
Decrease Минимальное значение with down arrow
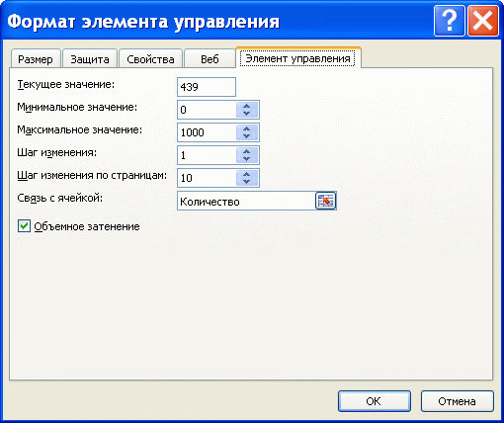click(x=247, y=114)
